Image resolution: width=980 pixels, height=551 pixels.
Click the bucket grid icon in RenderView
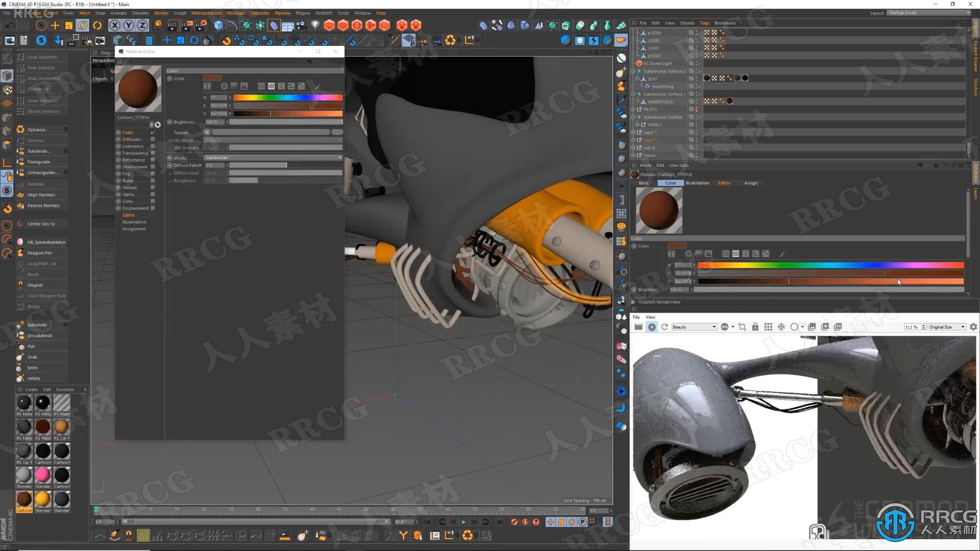[x=768, y=327]
